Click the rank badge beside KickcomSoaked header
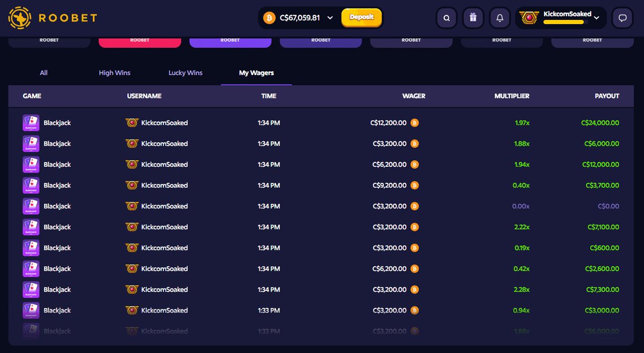Screen dimensions: 644x353 click(x=529, y=18)
